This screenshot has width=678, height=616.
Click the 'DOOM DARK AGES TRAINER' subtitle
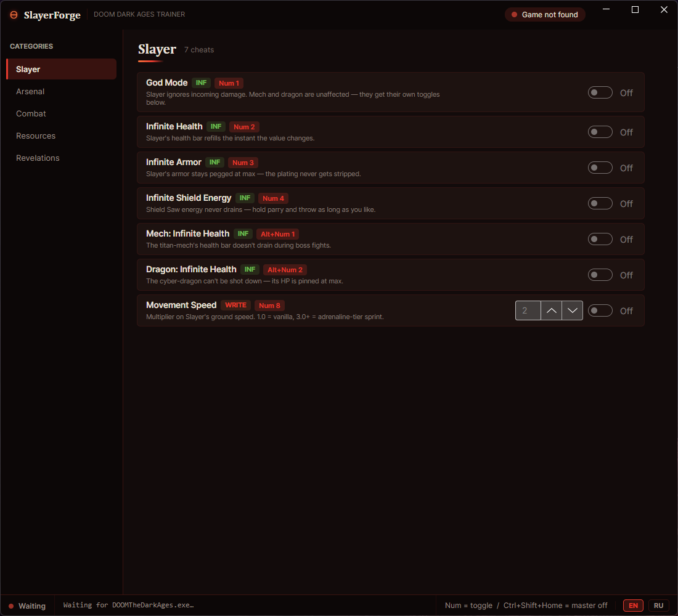coord(139,14)
